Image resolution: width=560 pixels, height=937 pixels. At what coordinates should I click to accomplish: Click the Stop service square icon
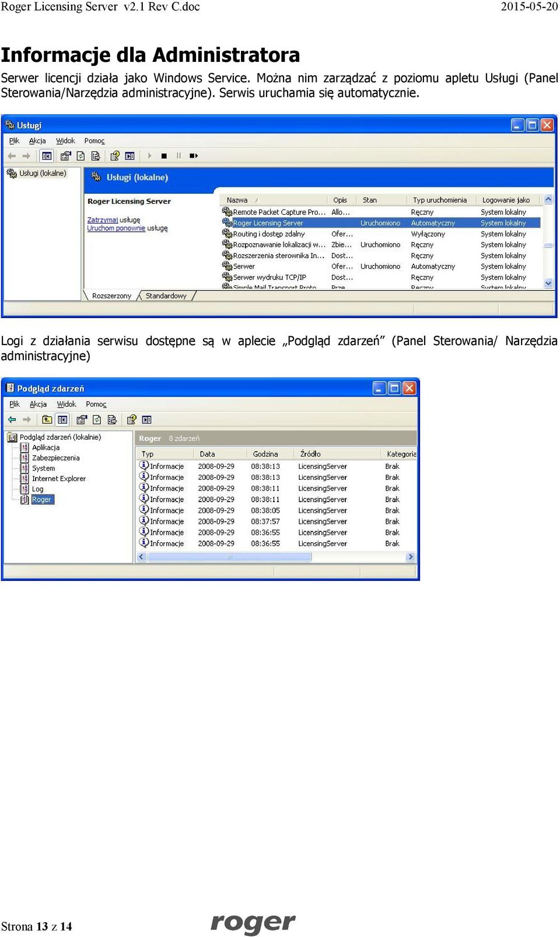(164, 156)
